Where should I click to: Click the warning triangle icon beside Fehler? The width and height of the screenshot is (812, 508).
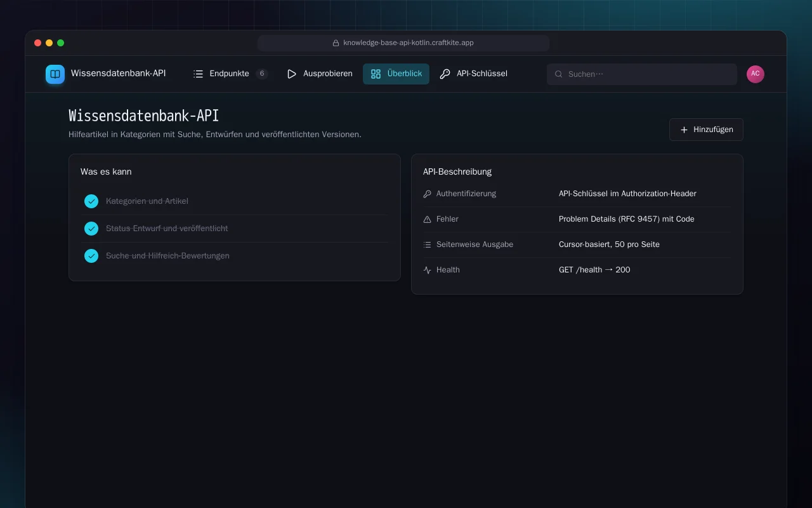[427, 219]
